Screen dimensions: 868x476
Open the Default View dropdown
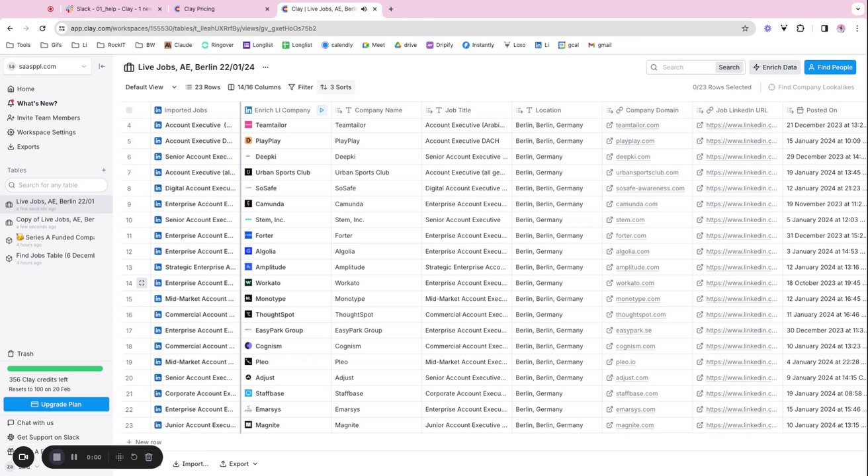click(x=151, y=87)
